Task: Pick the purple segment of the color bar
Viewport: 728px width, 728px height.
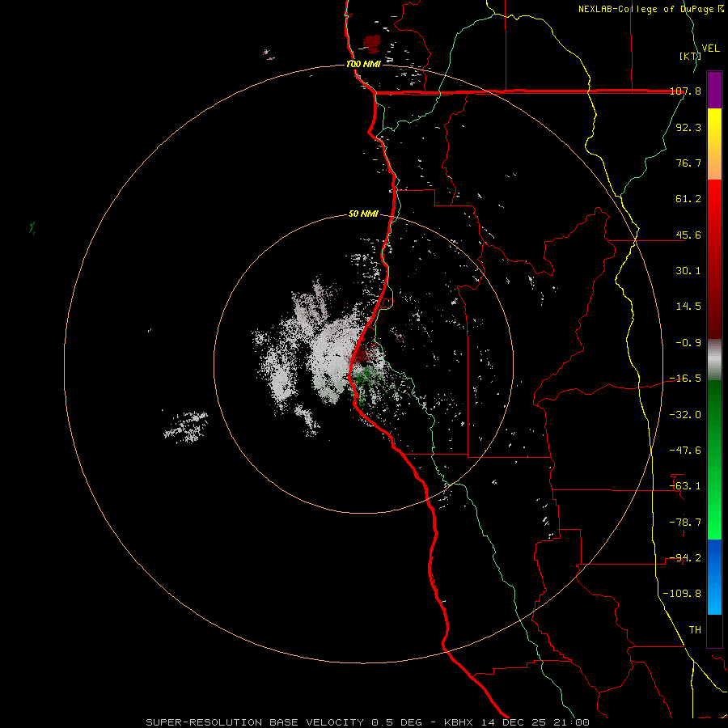Action: click(714, 90)
